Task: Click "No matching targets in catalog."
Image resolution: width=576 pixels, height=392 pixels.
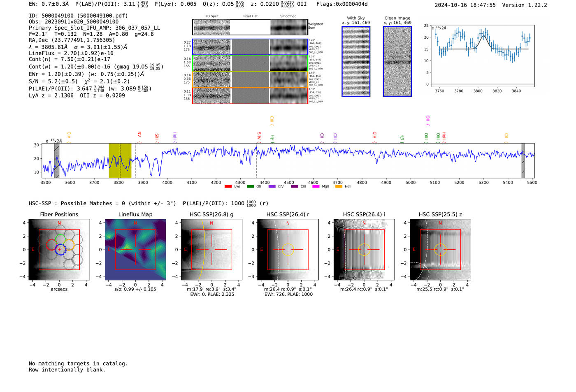Action: click(x=78, y=364)
